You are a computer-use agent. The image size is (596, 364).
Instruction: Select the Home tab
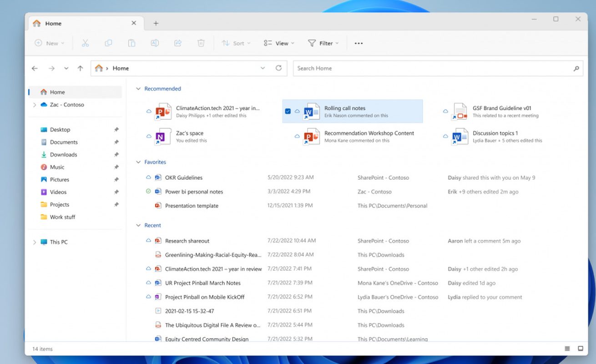tap(85, 23)
